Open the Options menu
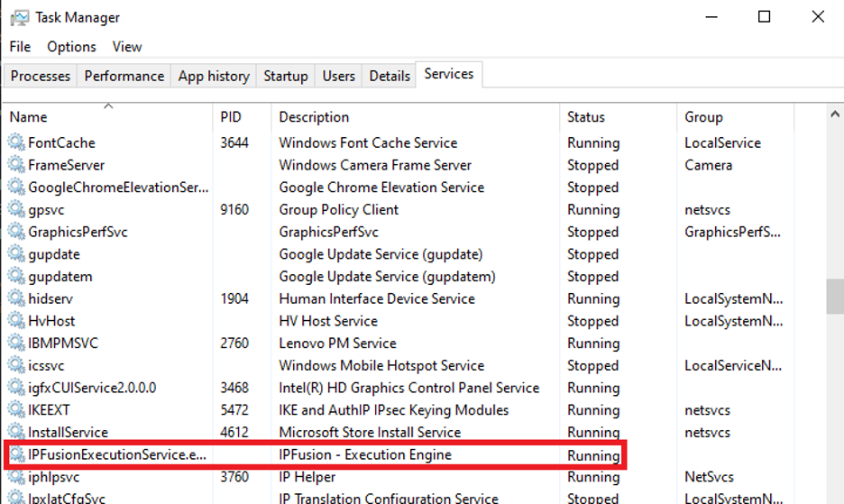Image resolution: width=844 pixels, height=504 pixels. point(71,47)
